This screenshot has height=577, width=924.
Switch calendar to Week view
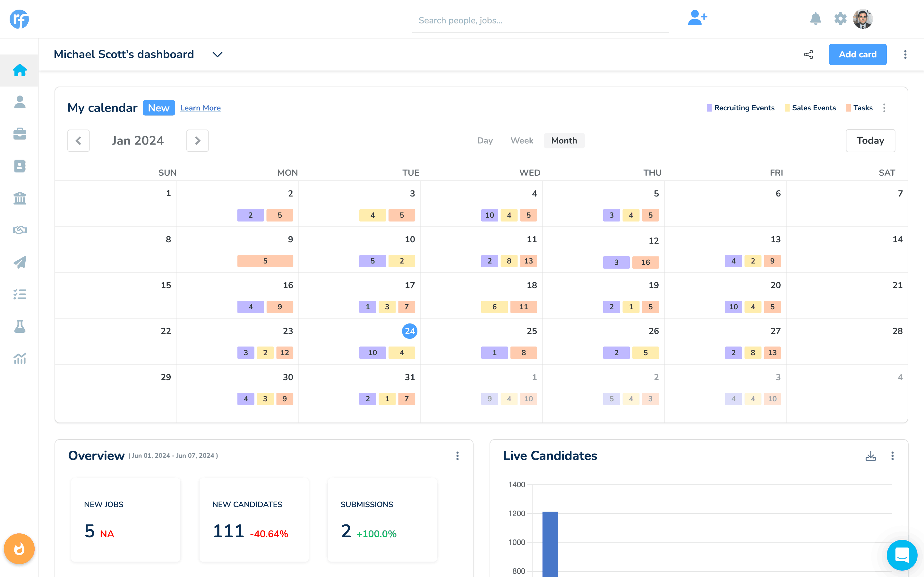(522, 140)
